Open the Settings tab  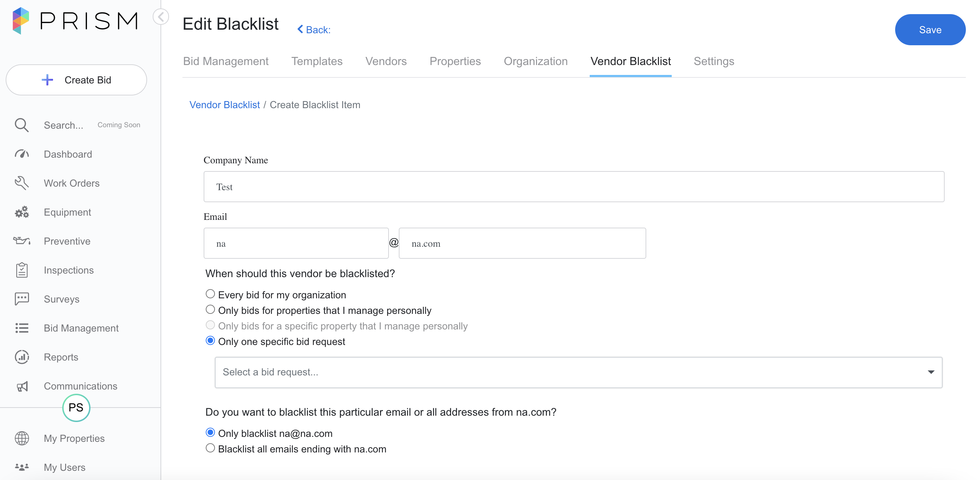pos(713,61)
